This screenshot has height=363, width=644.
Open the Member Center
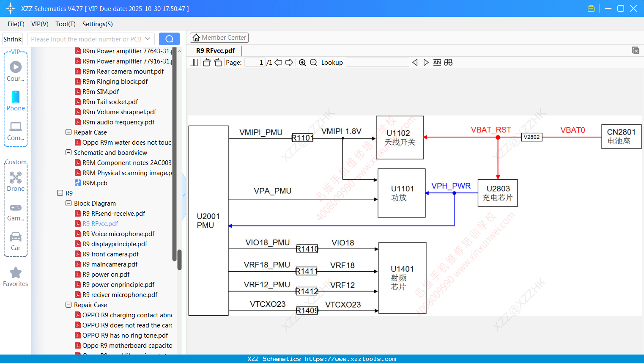point(219,38)
